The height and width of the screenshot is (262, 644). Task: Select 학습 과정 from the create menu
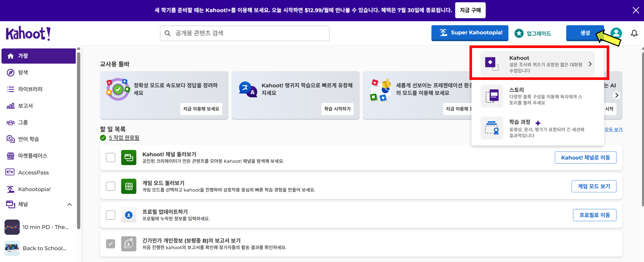537,128
